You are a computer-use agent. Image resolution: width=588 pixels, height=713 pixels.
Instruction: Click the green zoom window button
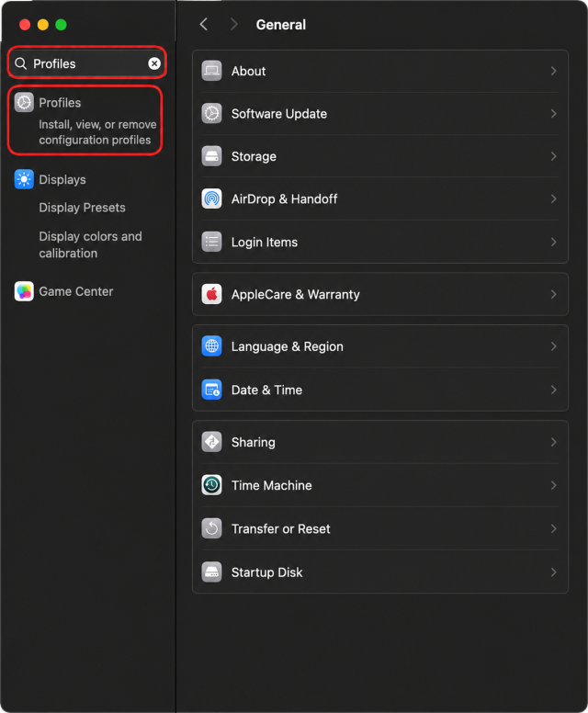coord(61,25)
